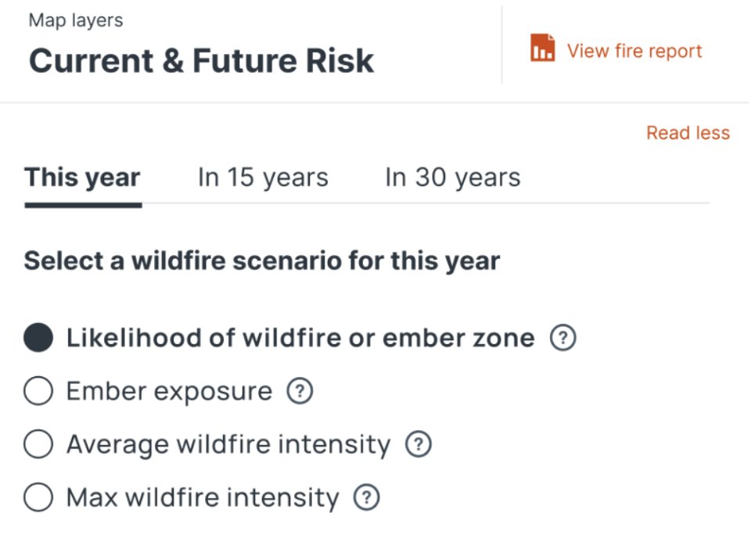The width and height of the screenshot is (751, 560).
Task: Enable the Max wildfire intensity radio option
Action: (38, 497)
